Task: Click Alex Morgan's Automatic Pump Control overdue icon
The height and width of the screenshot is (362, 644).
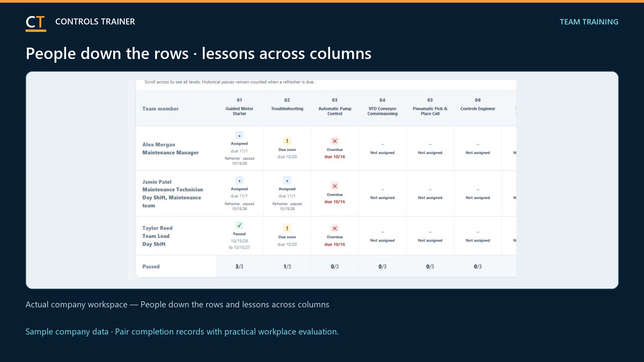Action: pyautogui.click(x=334, y=141)
